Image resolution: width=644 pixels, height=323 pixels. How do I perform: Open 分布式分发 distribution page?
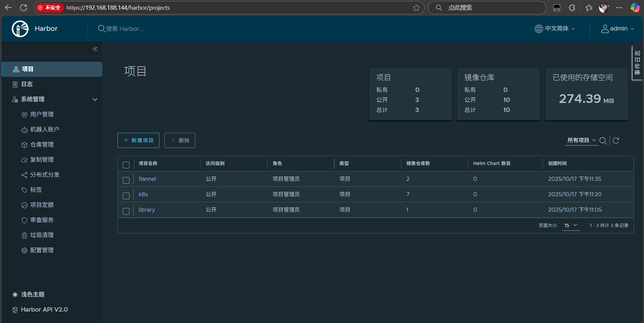pyautogui.click(x=45, y=175)
